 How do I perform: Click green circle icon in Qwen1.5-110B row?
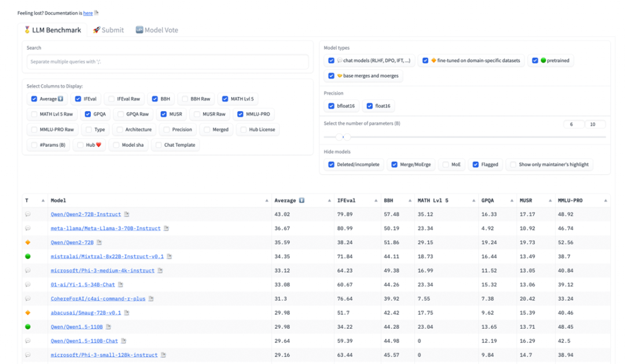[28, 326]
